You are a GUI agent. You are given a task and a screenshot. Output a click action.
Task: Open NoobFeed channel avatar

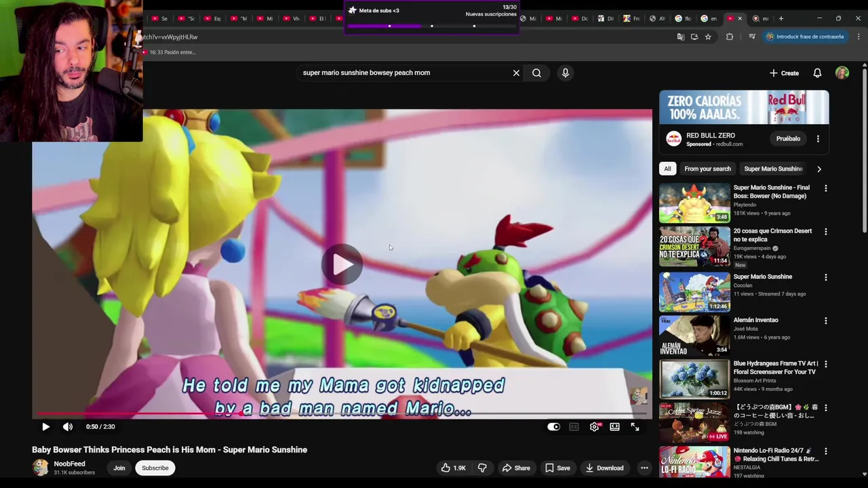click(x=41, y=468)
